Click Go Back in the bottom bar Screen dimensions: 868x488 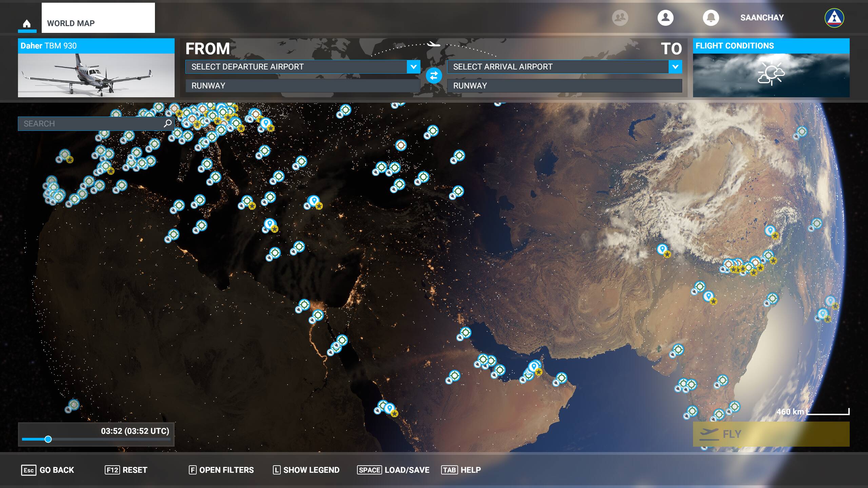coord(47,470)
